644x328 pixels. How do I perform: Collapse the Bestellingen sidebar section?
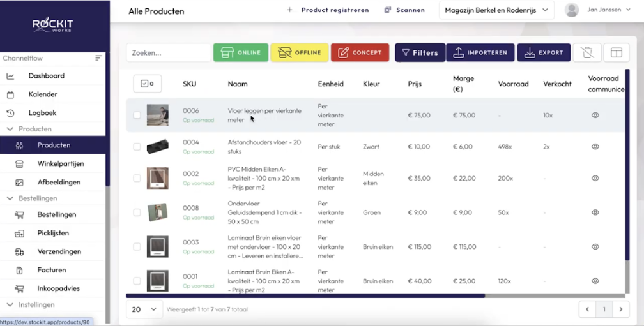10,198
